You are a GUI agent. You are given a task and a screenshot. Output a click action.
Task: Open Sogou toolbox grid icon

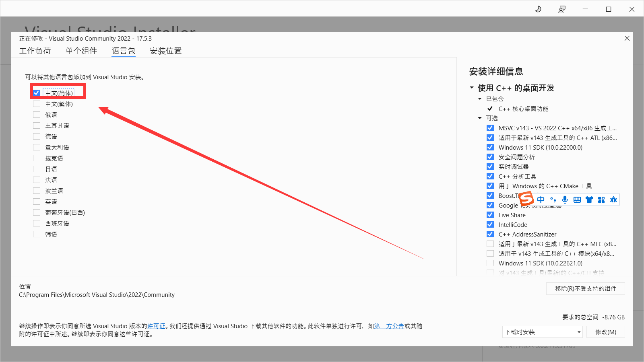(601, 200)
